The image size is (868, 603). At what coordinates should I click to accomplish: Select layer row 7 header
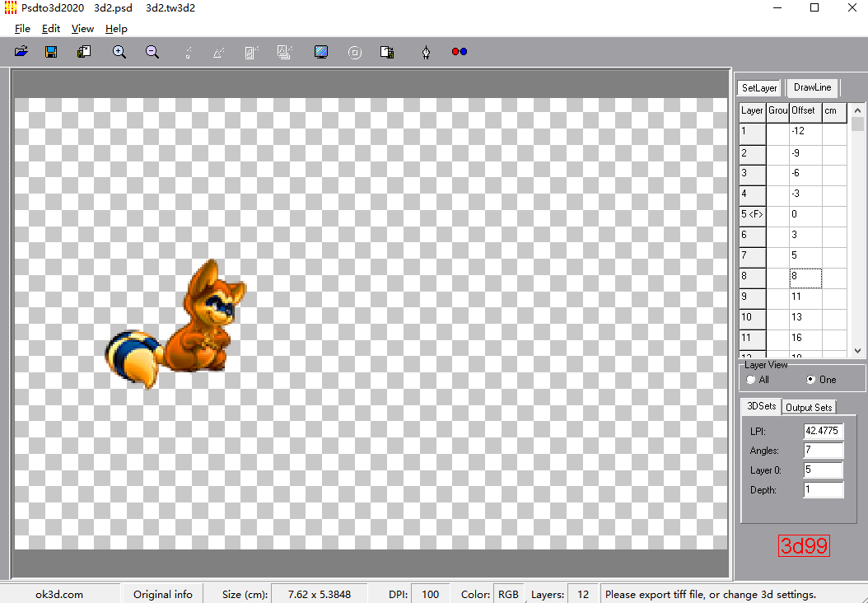click(753, 257)
